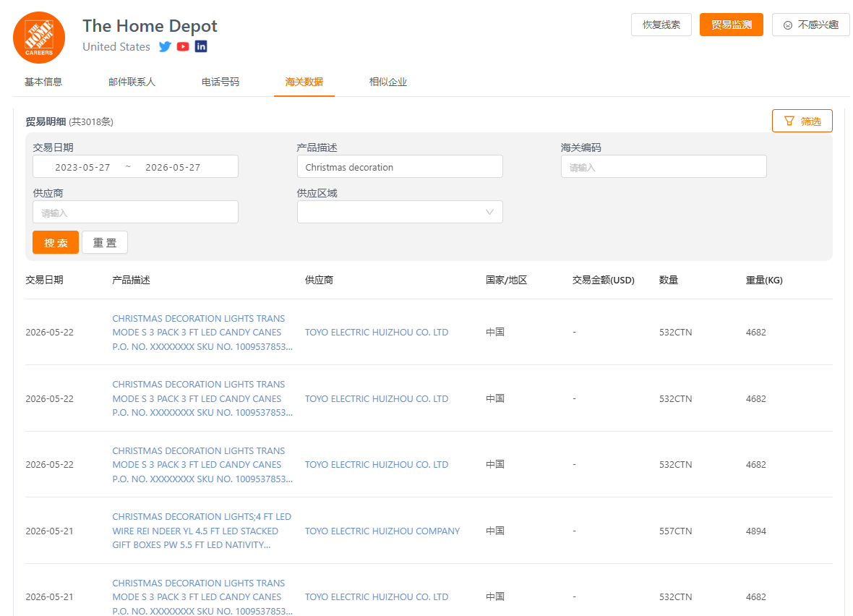Click The Home Depot company name heading
The height and width of the screenshot is (616, 853).
point(150,25)
